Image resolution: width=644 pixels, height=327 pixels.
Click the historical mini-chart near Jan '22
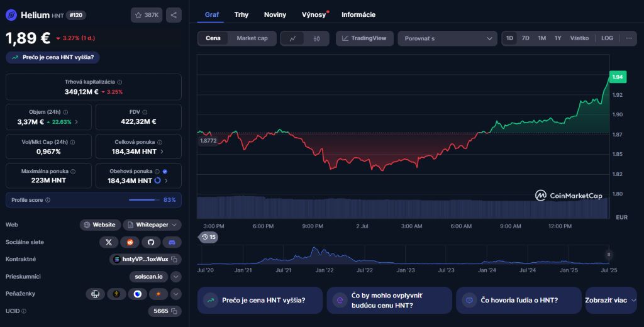pos(324,255)
